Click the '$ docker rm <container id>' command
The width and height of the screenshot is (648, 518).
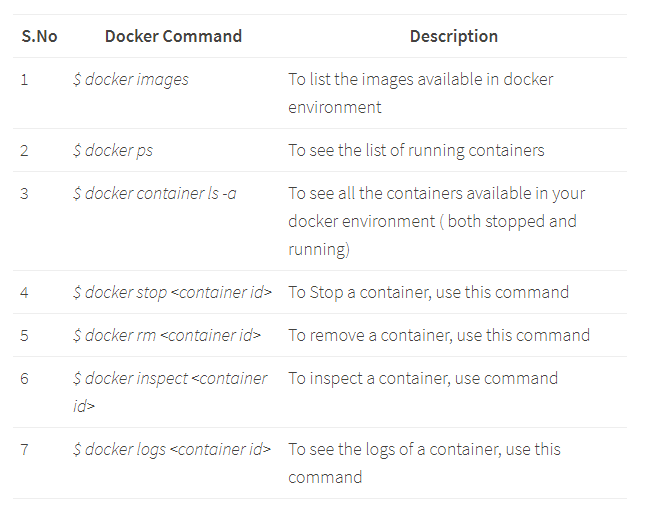(166, 335)
